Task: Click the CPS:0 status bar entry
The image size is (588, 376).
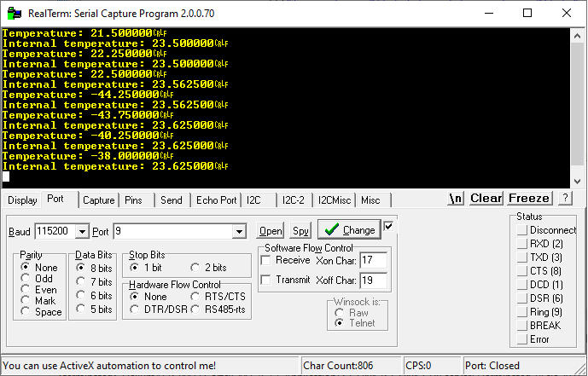Action: (418, 366)
